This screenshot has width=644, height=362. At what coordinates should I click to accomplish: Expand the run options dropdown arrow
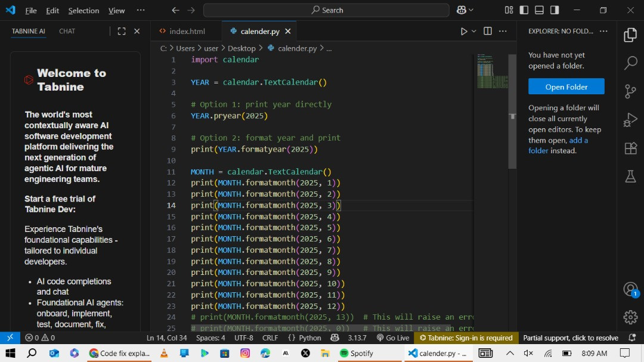coord(473,31)
